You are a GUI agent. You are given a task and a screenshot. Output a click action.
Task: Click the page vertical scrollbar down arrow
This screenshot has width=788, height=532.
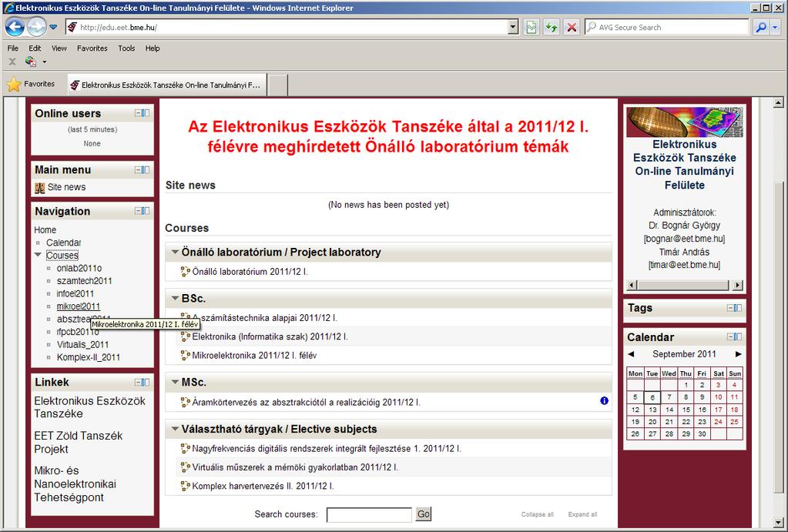pos(778,523)
